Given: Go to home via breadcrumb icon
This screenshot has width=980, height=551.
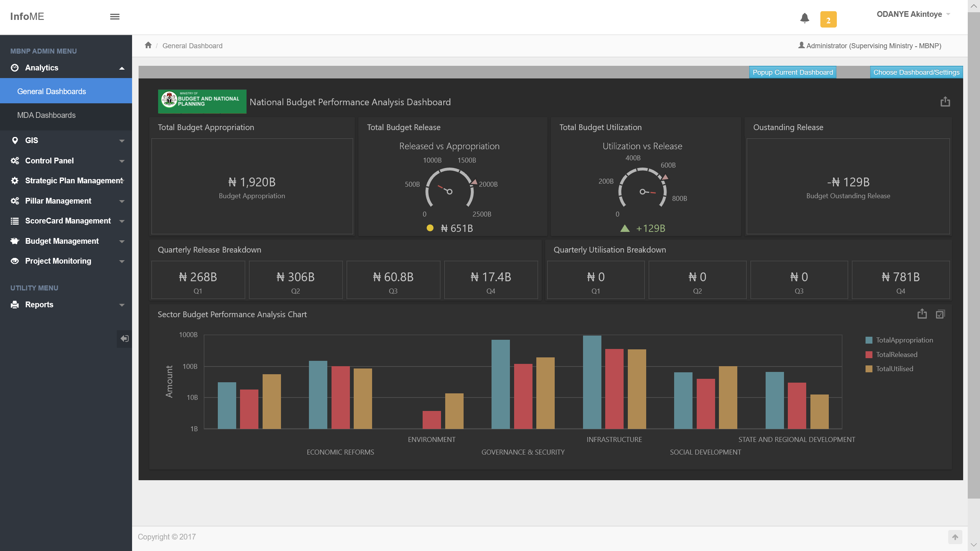Looking at the screenshot, I should (148, 45).
